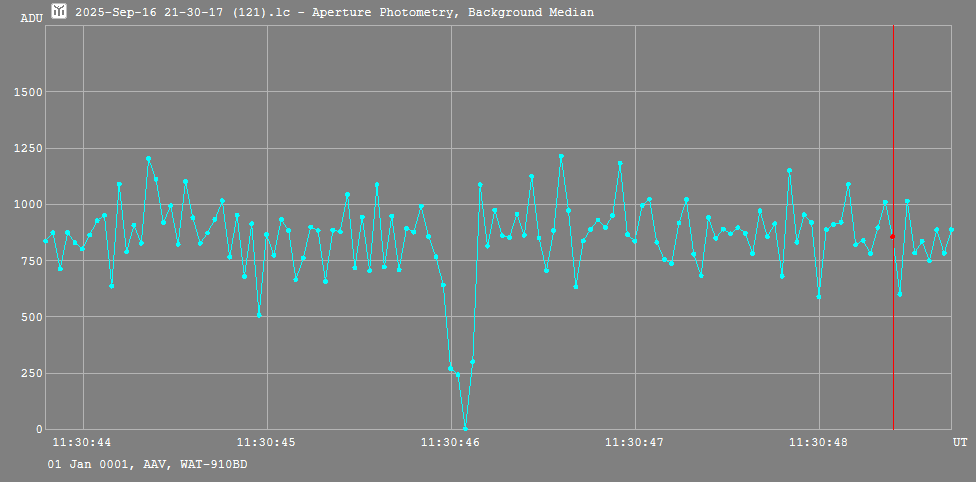
Task: Click the UT axis unit label
Action: (959, 442)
